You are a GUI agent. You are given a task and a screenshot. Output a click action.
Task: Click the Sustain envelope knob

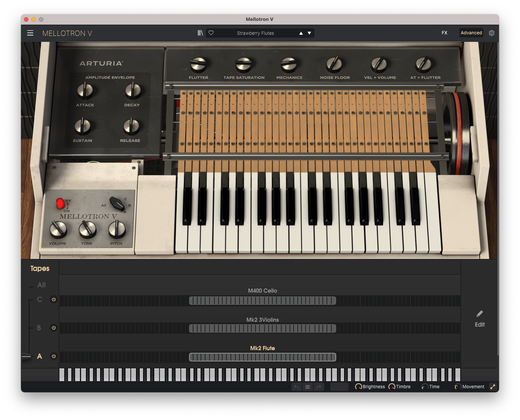tap(83, 127)
